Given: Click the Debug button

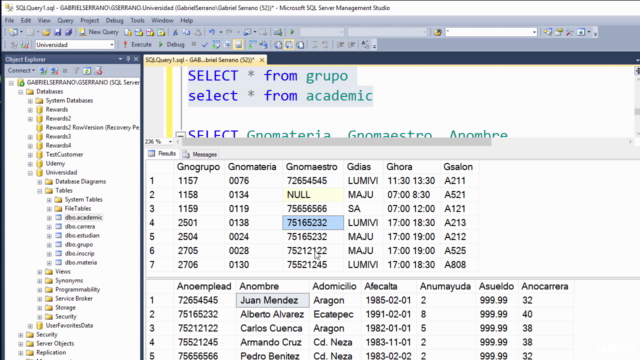Looking at the screenshot, I should click(171, 44).
